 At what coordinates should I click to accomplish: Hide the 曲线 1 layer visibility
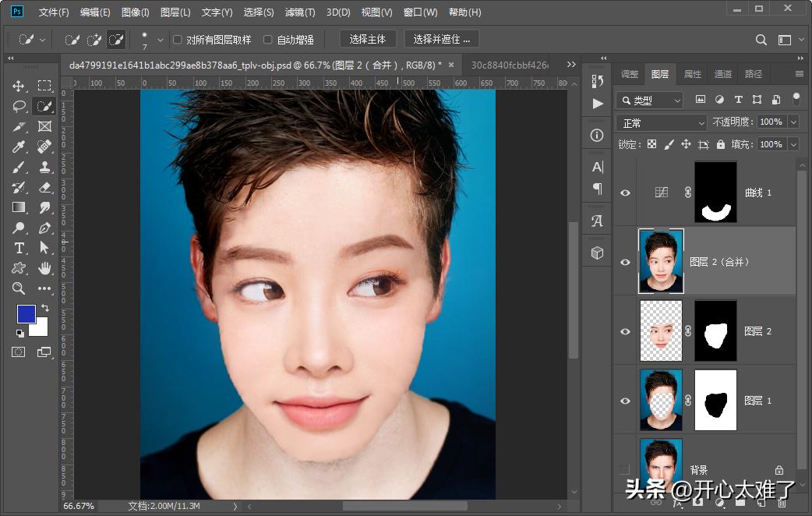coord(625,193)
